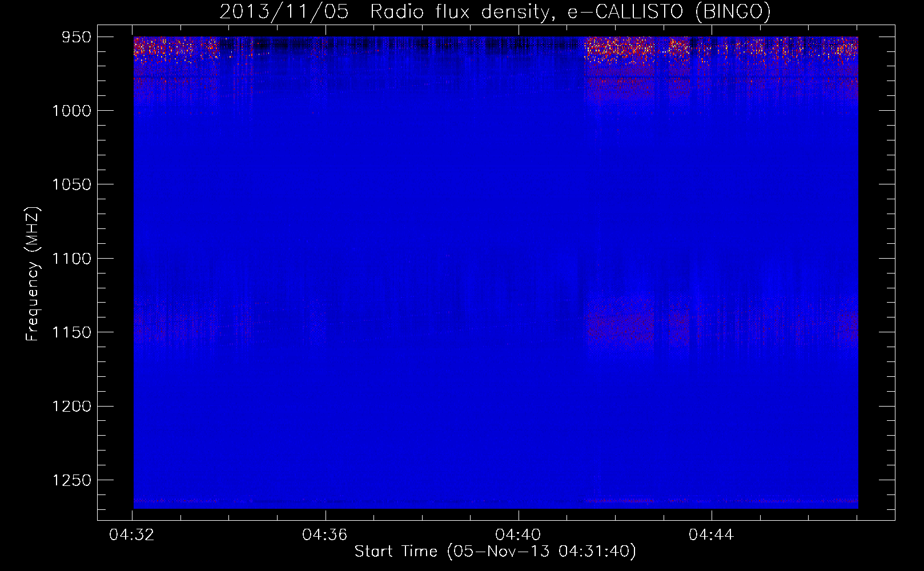Click the 1050 frequency tick label
The height and width of the screenshot is (571, 924).
(72, 184)
